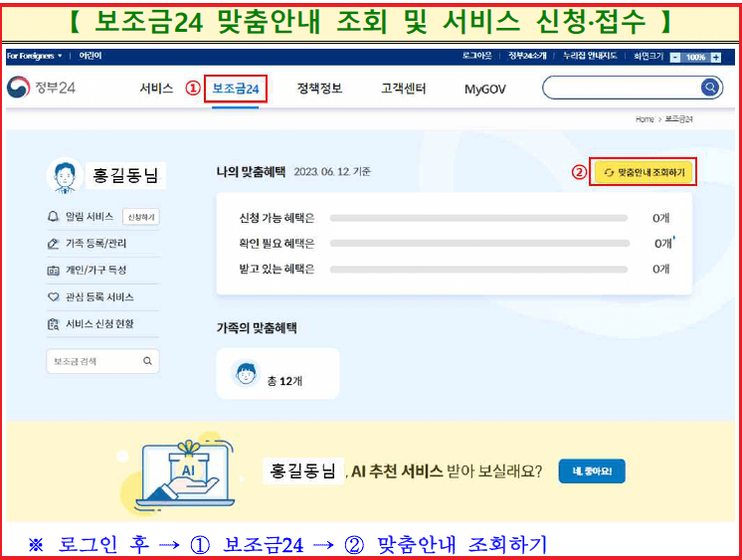
Task: Increase screen size with plus icon
Action: pos(716,58)
